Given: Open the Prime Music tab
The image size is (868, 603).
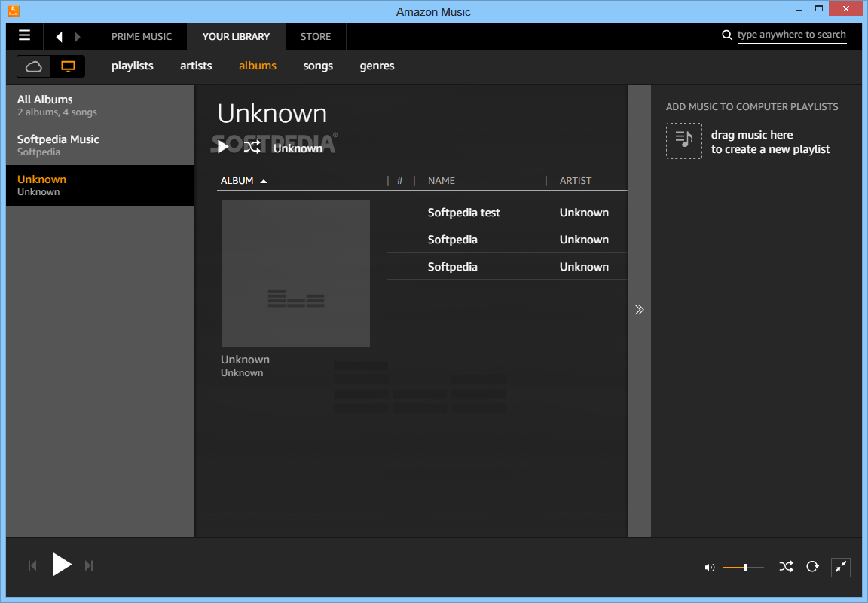Looking at the screenshot, I should point(142,36).
